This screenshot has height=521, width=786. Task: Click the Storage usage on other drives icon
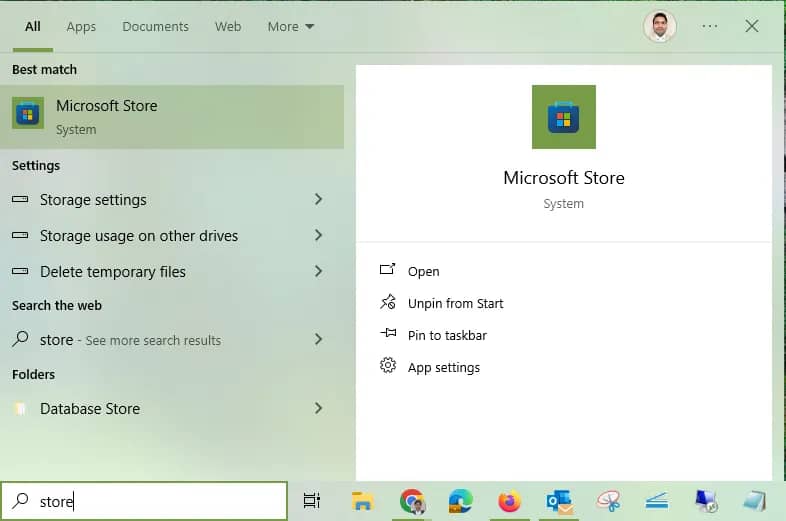pyautogui.click(x=20, y=235)
